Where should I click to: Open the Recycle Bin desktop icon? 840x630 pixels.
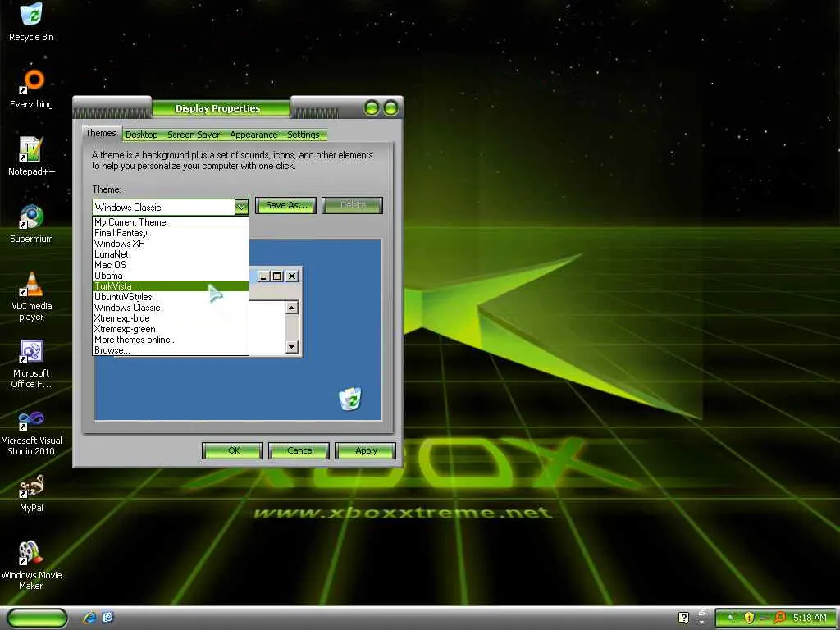(31, 22)
